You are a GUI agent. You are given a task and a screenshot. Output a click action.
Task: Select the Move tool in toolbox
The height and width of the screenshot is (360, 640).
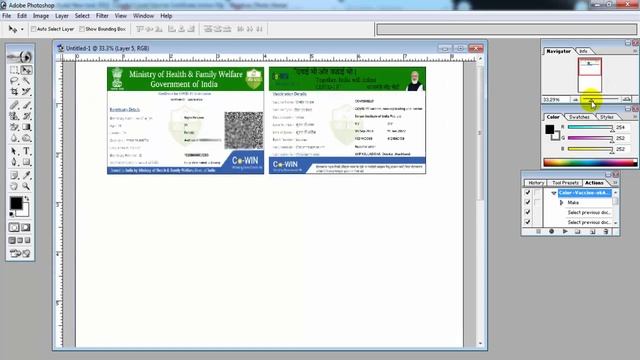coord(27,70)
